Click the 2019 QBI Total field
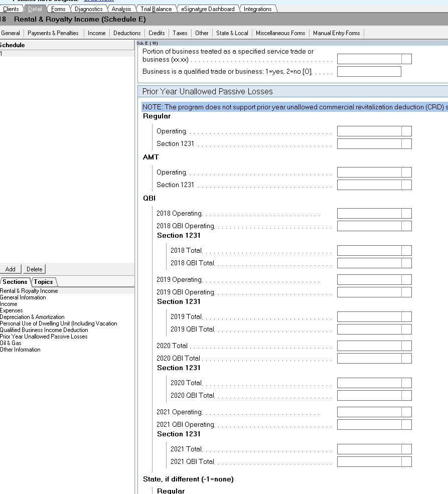This screenshot has width=448, height=494. (x=369, y=329)
